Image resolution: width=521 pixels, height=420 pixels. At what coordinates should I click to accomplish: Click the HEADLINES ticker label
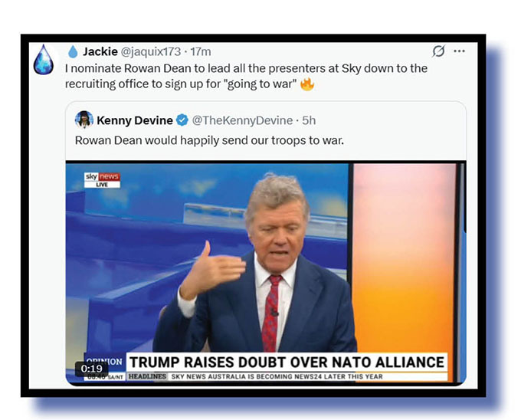click(147, 376)
